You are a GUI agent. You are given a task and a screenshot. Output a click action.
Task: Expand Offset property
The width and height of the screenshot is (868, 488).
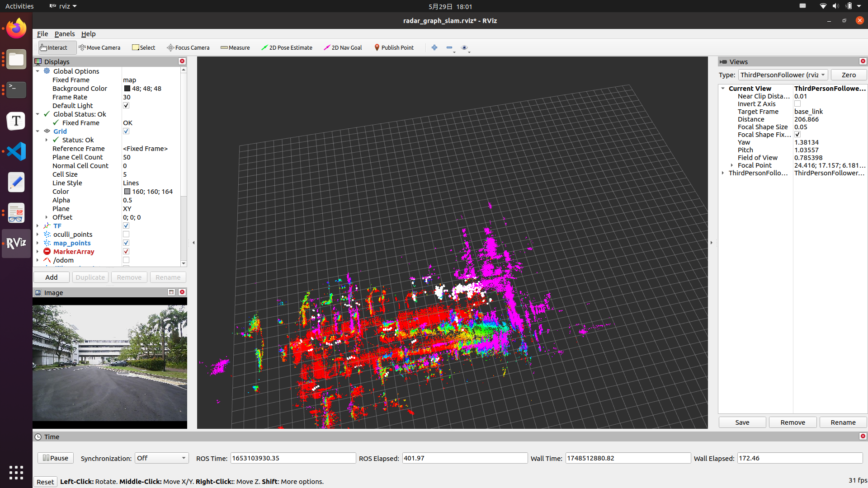[47, 217]
